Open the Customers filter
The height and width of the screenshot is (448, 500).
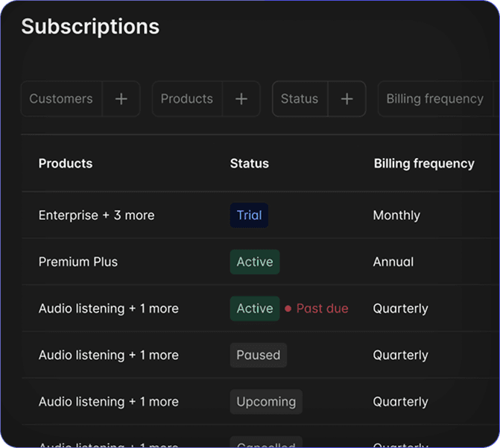(61, 99)
